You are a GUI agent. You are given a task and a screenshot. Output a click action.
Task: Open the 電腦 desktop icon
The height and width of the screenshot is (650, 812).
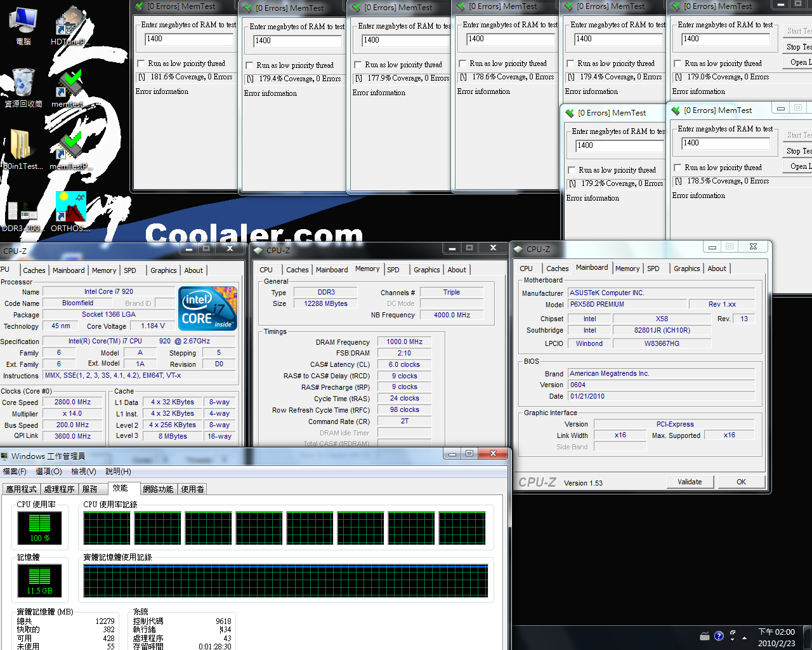(23, 25)
